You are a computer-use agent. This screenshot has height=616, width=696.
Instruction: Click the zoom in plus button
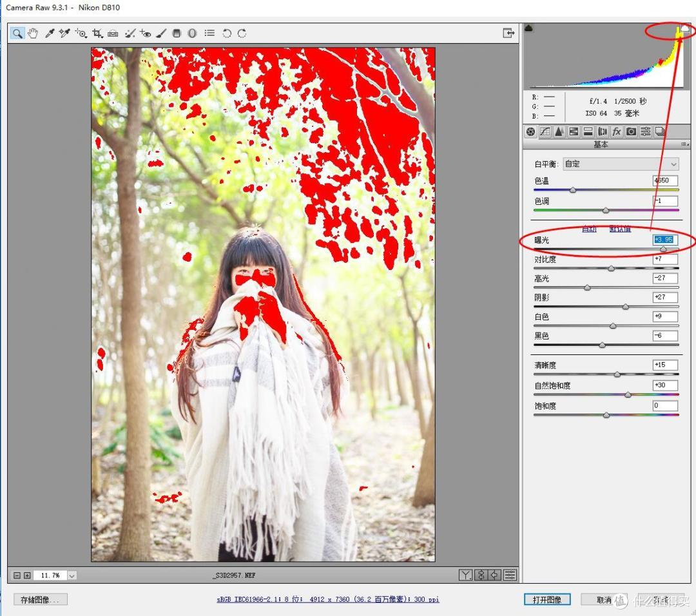point(27,575)
